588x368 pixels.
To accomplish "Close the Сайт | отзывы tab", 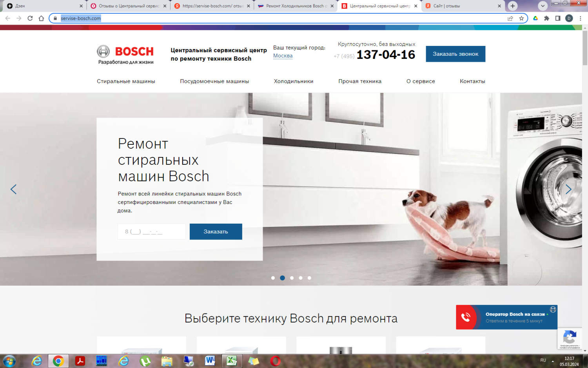I will click(499, 6).
